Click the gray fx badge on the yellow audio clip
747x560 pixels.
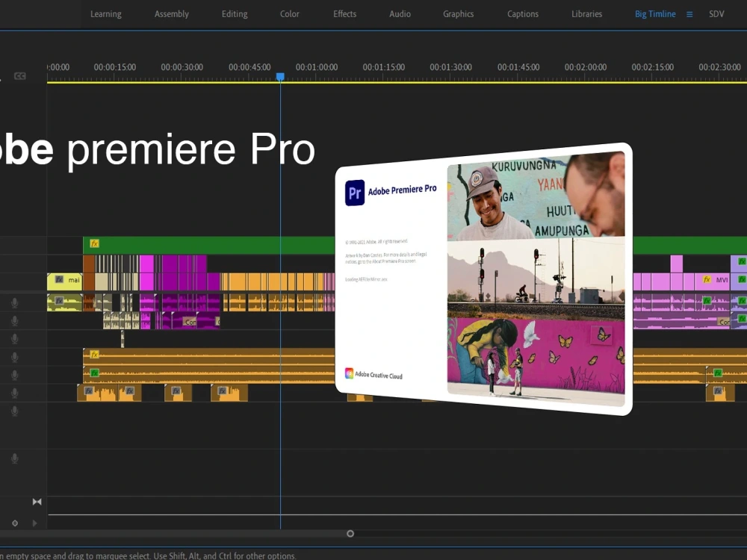[59, 300]
